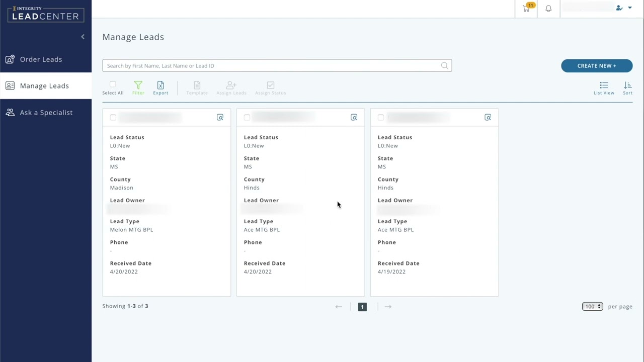Click the Manage Leads sidebar icon
The image size is (644, 362).
(10, 86)
